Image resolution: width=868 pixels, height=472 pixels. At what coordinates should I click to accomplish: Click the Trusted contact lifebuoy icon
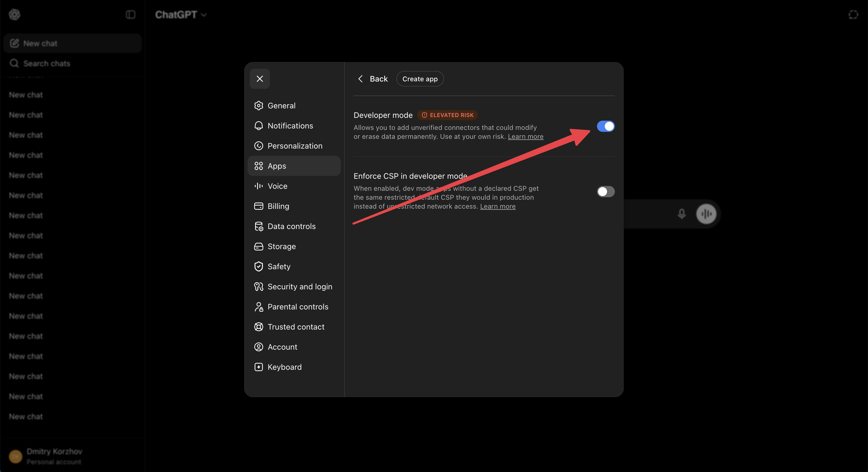click(x=258, y=327)
